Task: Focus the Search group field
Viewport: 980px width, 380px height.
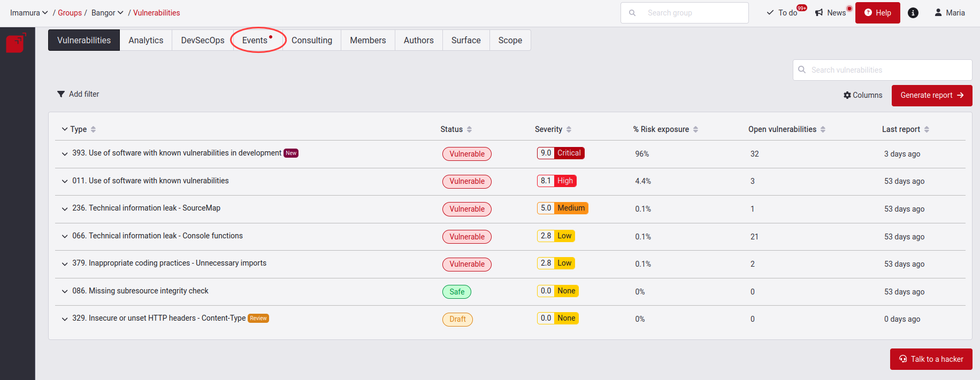Action: [x=685, y=13]
